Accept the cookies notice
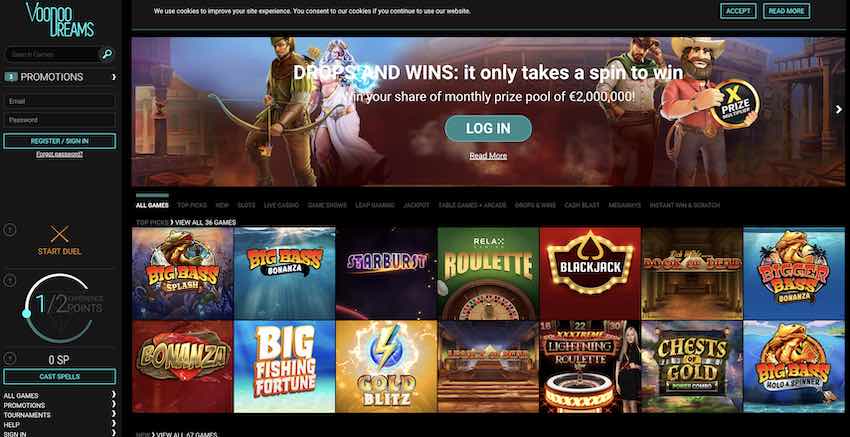This screenshot has width=850, height=437. (738, 11)
